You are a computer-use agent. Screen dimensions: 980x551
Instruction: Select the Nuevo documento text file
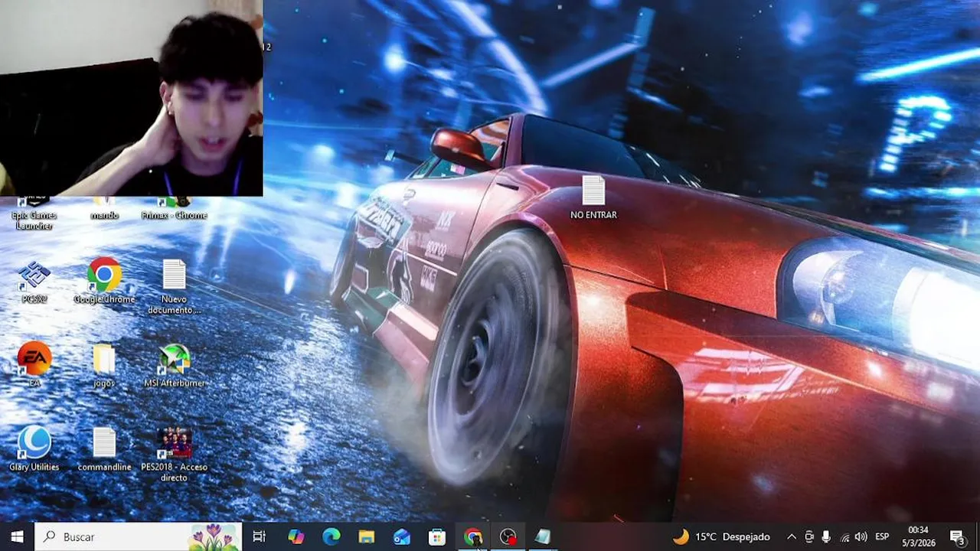point(174,286)
